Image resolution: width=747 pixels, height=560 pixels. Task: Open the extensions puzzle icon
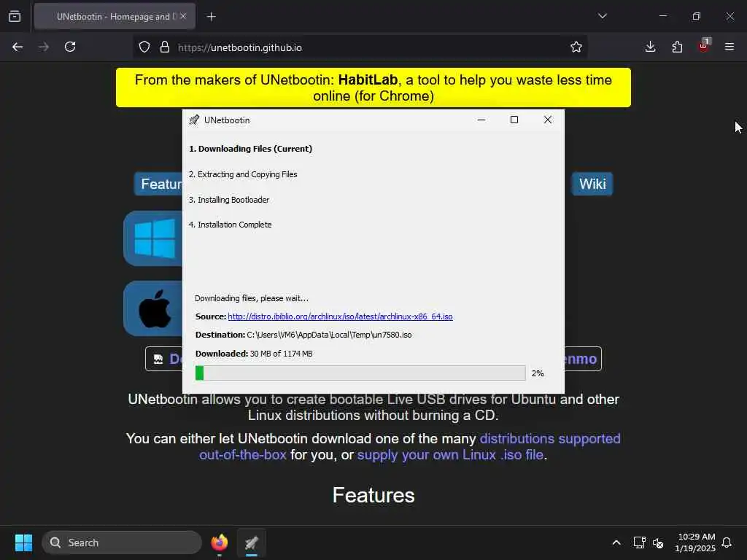click(x=677, y=47)
